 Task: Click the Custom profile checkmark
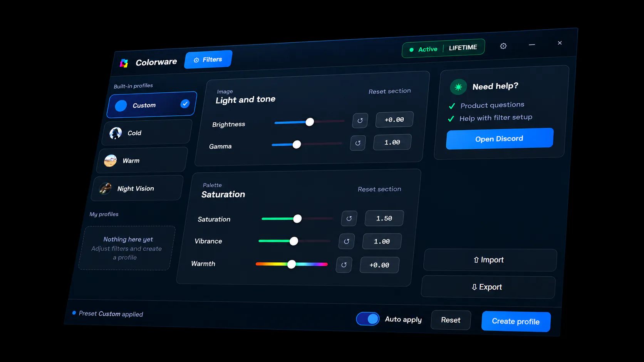185,103
